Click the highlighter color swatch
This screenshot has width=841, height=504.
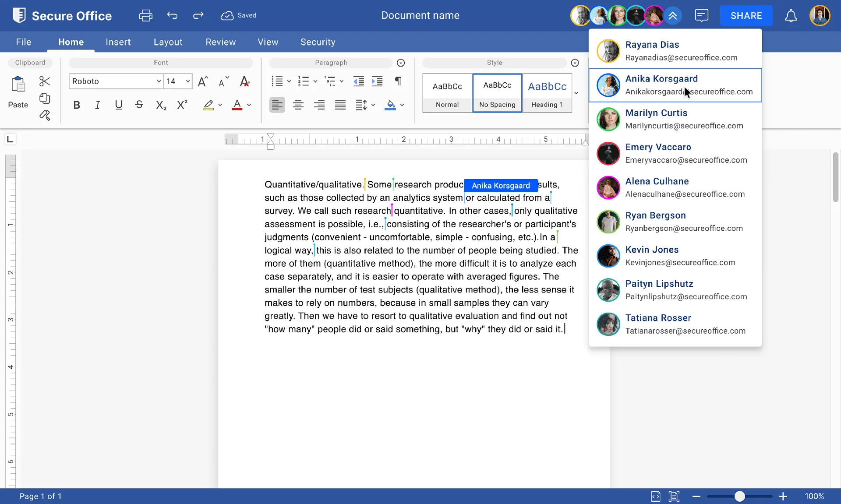(208, 105)
